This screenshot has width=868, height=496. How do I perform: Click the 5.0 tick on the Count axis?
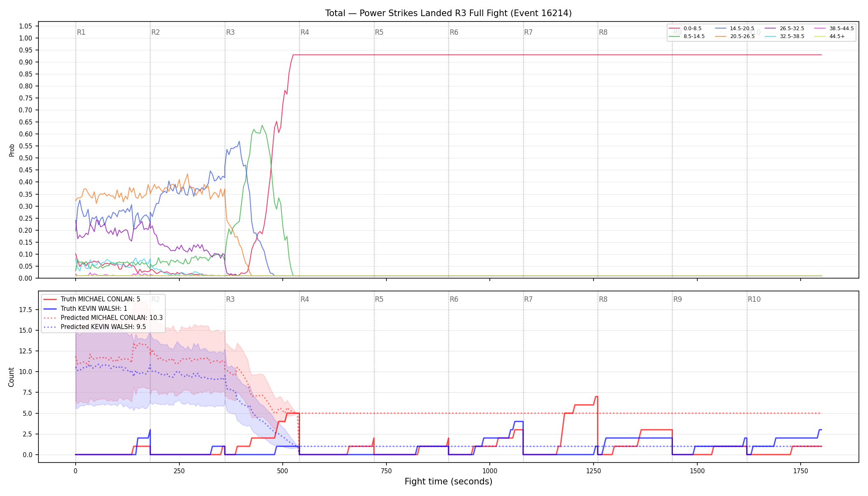pyautogui.click(x=27, y=413)
